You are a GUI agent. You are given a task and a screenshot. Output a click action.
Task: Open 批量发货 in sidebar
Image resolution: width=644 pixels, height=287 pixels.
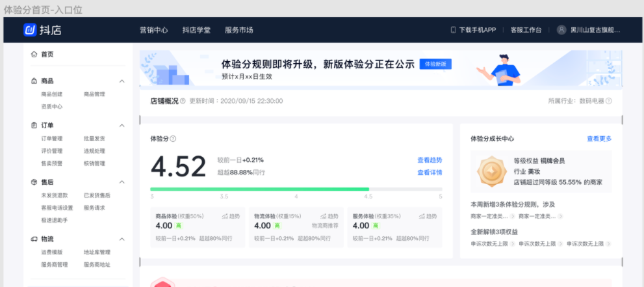(x=94, y=139)
